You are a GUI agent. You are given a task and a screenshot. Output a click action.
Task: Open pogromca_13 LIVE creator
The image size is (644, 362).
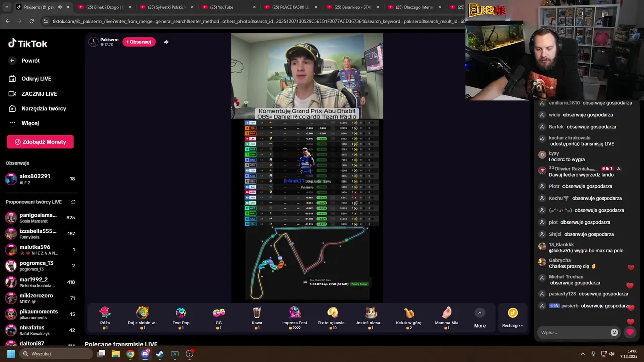point(40,266)
